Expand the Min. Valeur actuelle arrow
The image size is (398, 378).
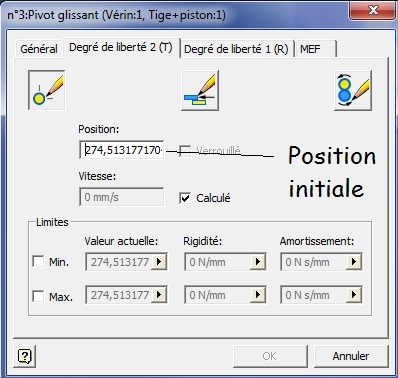159,262
